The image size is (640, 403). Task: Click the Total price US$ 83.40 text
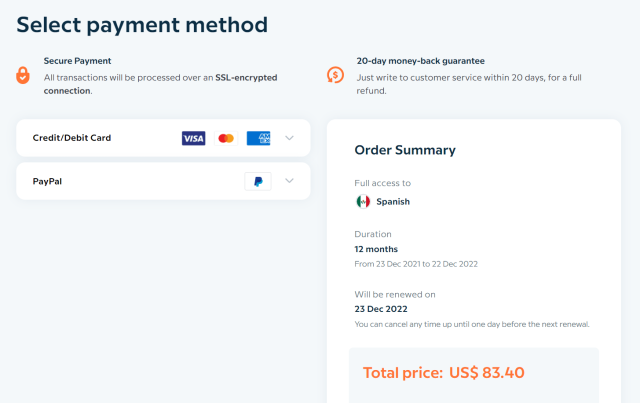pos(444,373)
